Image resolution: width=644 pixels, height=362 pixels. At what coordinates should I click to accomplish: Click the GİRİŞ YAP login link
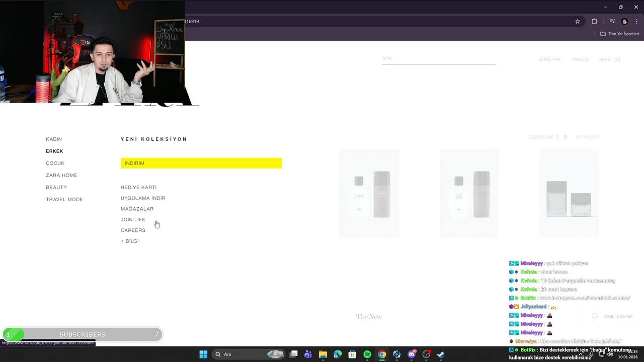pos(549,59)
